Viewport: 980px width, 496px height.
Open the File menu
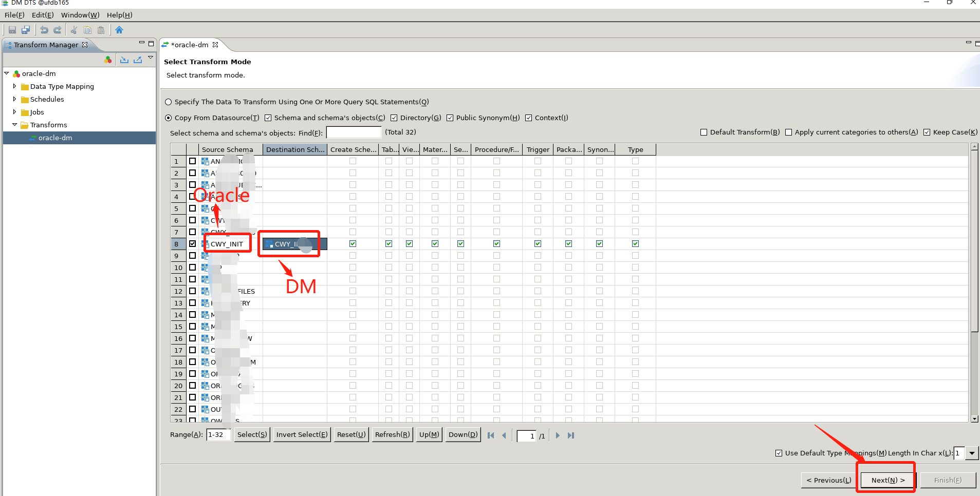coord(14,15)
